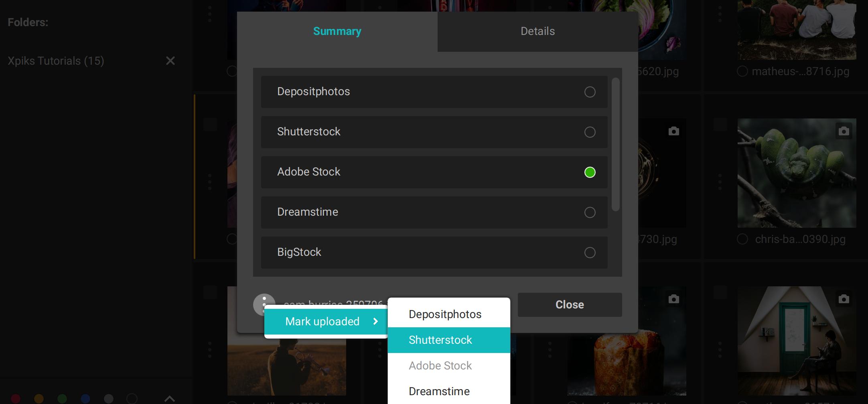Select the Dreamstime radio button
868x404 pixels.
(x=590, y=212)
